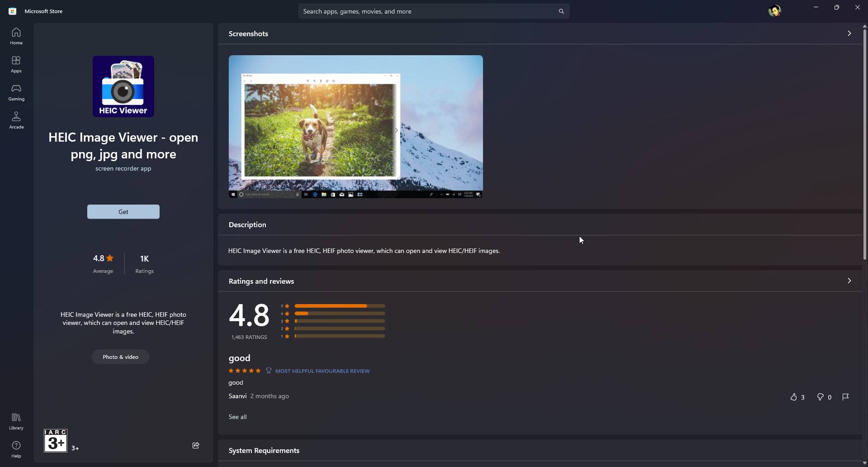The image size is (868, 467).
Task: Click the screen recorder app publisher link
Action: [123, 168]
